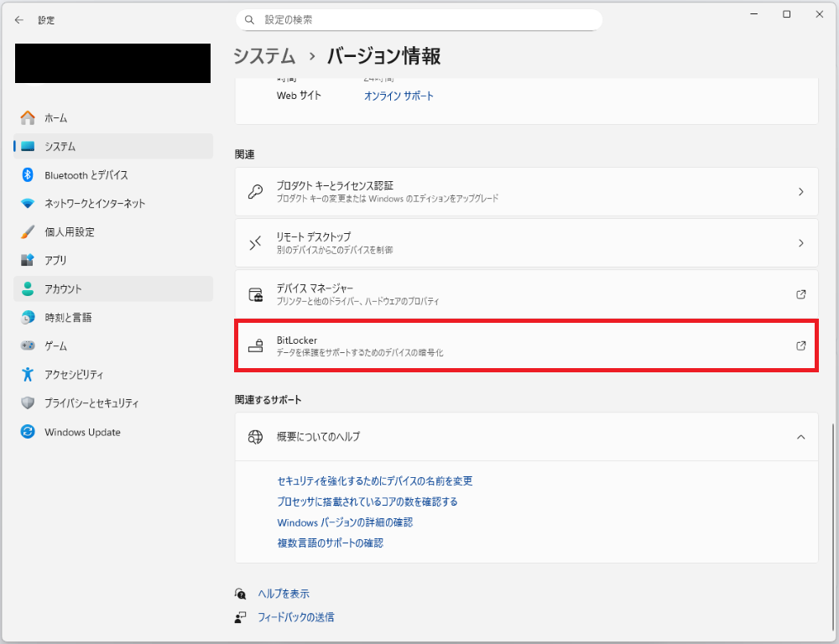839x644 pixels.
Task: Click システム in the breadcrumb header
Action: pos(264,56)
